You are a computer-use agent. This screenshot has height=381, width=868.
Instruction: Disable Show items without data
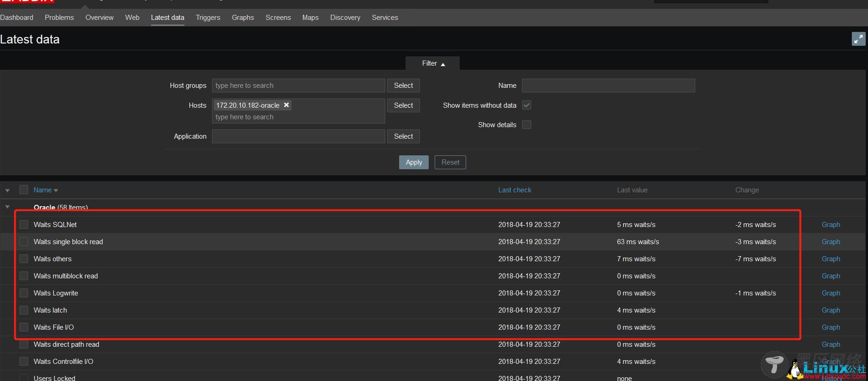click(x=527, y=105)
